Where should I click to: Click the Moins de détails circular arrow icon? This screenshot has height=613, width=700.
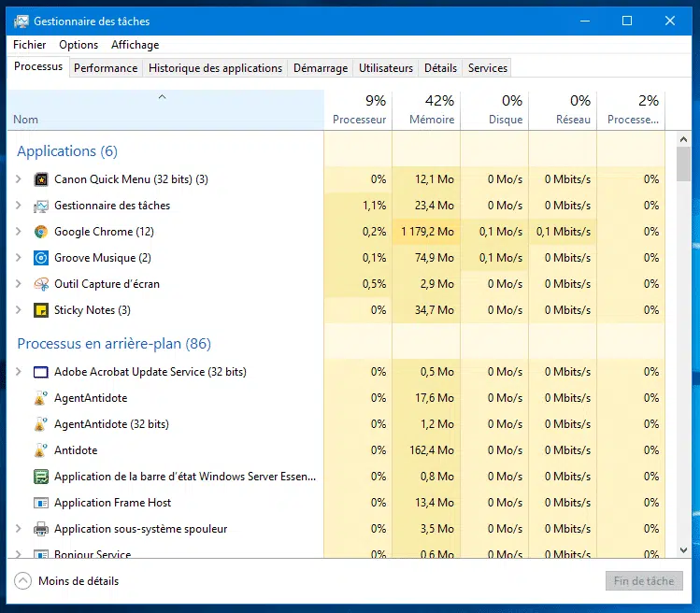[x=22, y=581]
